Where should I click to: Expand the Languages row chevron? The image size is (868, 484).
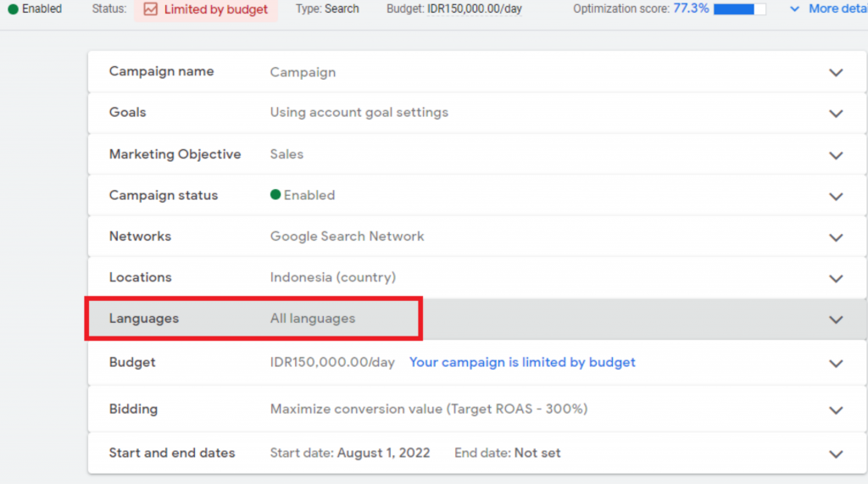(836, 320)
